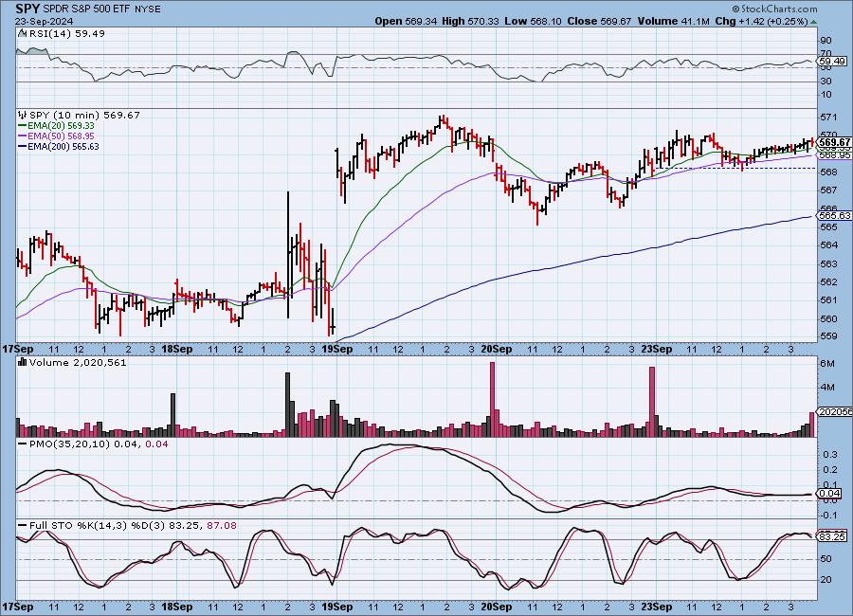Screen dimensions: 853x616
Task: Click the Close 569.67 value in the header
Action: click(599, 21)
